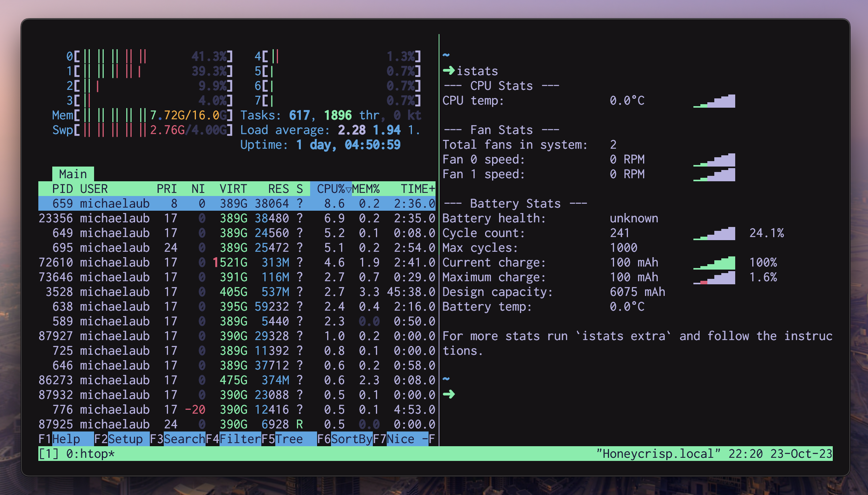Sort by the PRI column header
Image resolution: width=868 pixels, height=495 pixels.
(x=167, y=189)
